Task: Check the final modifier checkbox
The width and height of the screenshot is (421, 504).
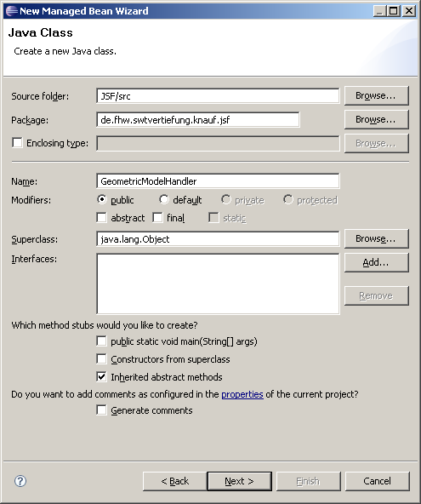Action: [157, 218]
